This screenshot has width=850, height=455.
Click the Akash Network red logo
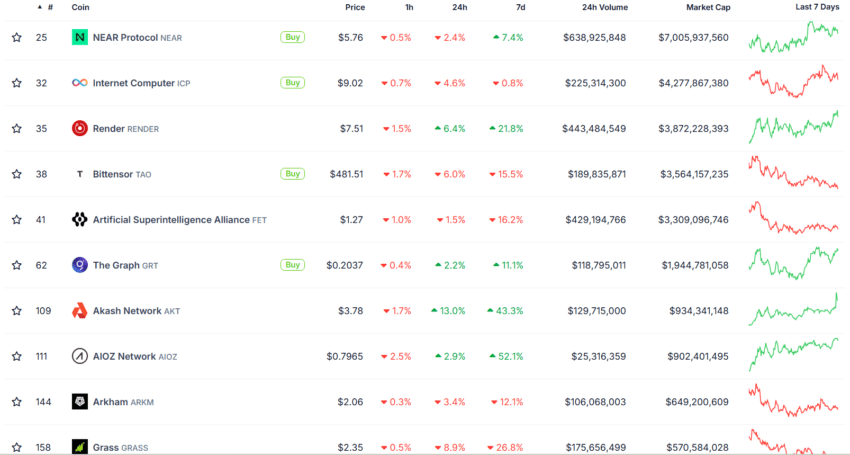(80, 311)
